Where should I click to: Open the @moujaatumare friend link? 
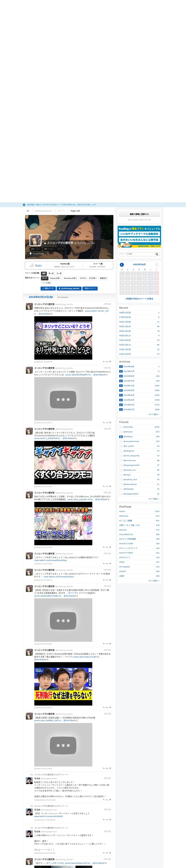[131, 441]
